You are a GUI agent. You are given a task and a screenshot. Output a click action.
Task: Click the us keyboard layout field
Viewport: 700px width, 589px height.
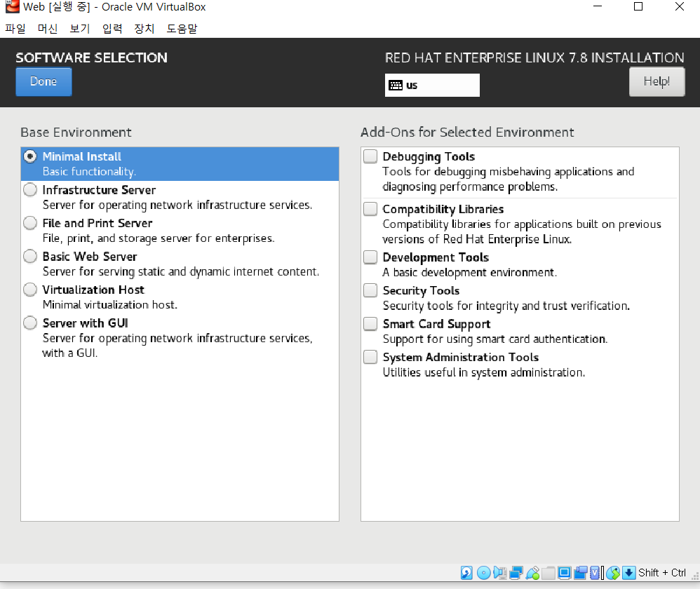pos(432,86)
